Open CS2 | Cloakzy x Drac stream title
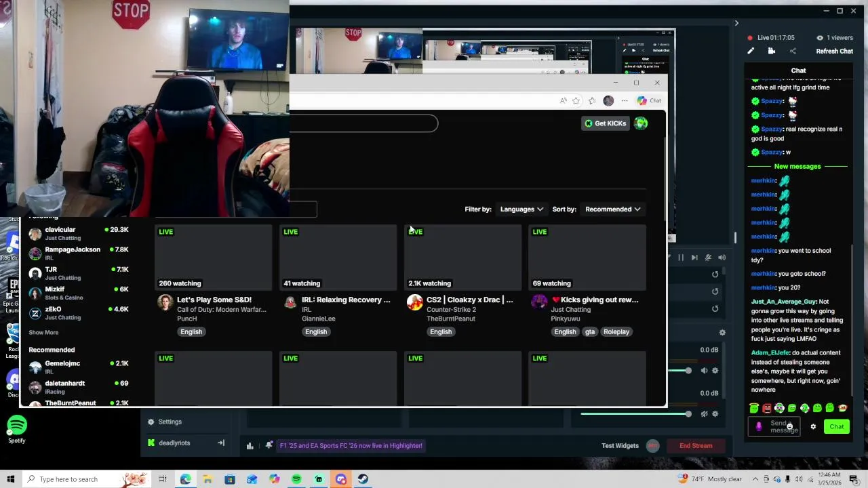This screenshot has height=488, width=868. pos(469,300)
